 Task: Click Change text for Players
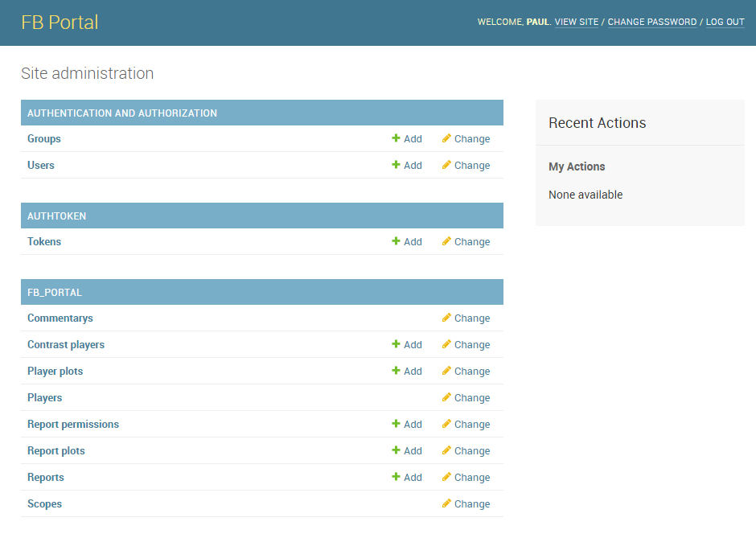[x=472, y=397]
